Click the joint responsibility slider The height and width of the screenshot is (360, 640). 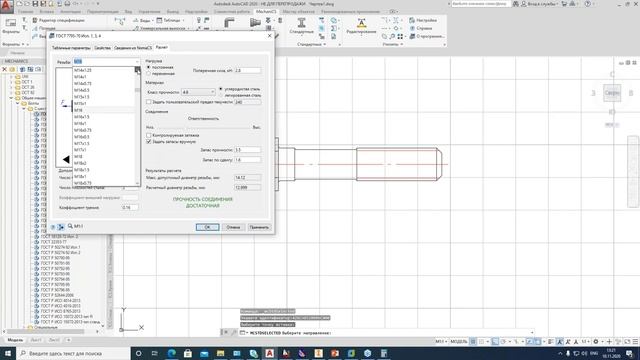(x=203, y=127)
